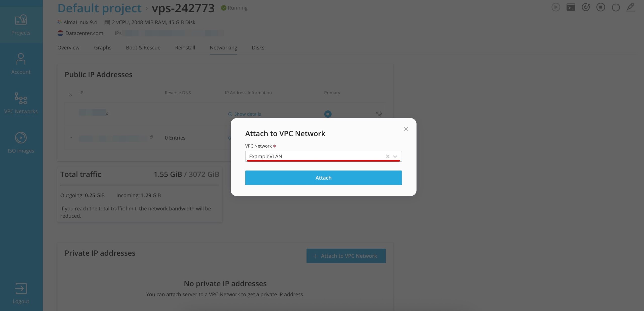644x311 pixels.
Task: Click the edit pencil icon
Action: click(x=631, y=7)
